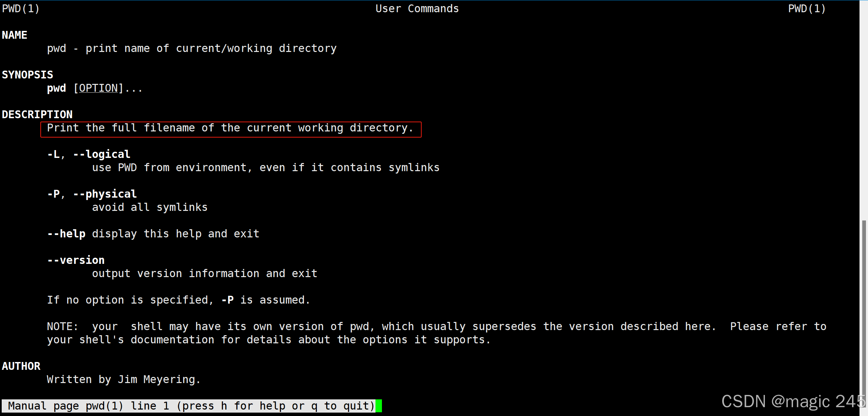This screenshot has width=868, height=416.
Task: Click the bold -P in 'is assumed' sentence
Action: tap(227, 300)
